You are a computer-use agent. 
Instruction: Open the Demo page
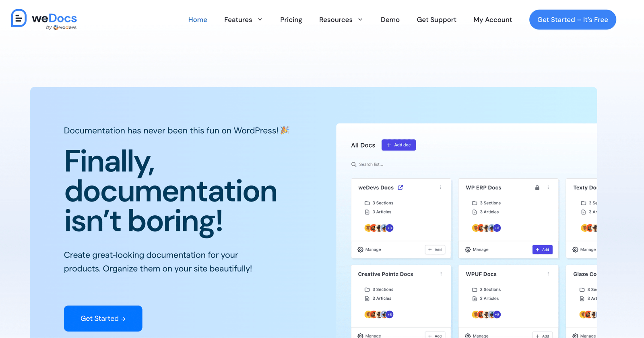click(390, 20)
